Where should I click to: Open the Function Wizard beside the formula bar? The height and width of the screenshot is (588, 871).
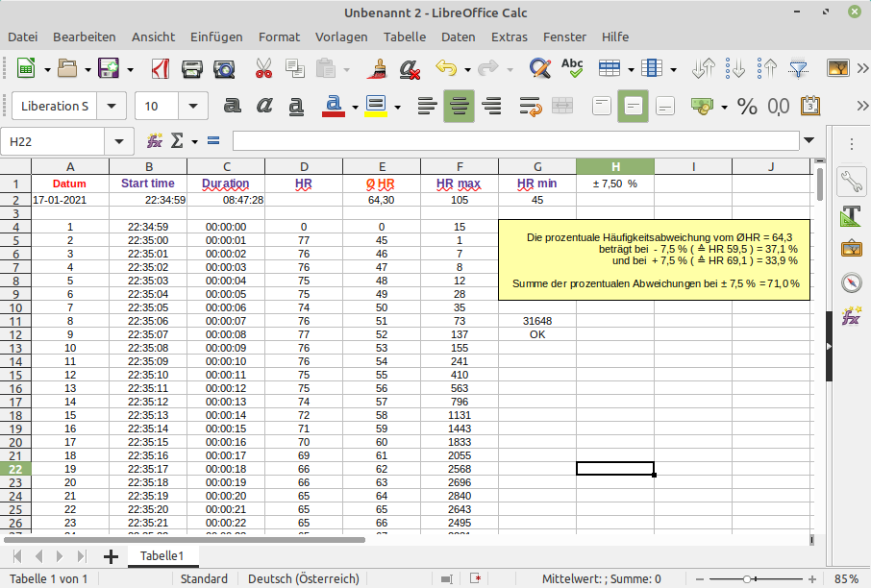click(155, 141)
